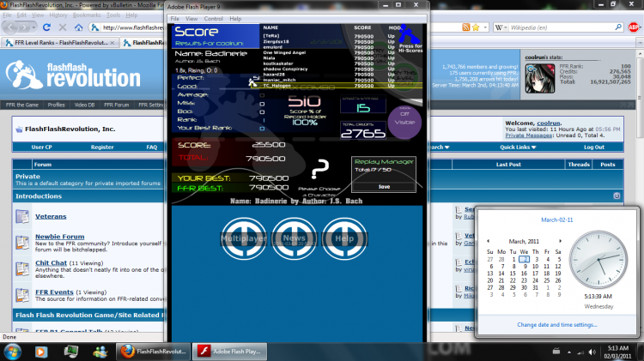Go to previous month in calendar
The width and height of the screenshot is (644, 361).
tap(488, 241)
